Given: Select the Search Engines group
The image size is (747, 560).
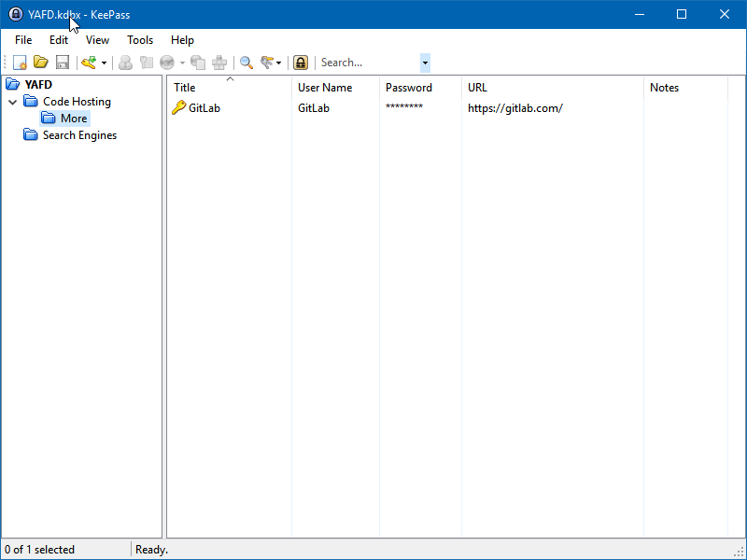Looking at the screenshot, I should [79, 135].
